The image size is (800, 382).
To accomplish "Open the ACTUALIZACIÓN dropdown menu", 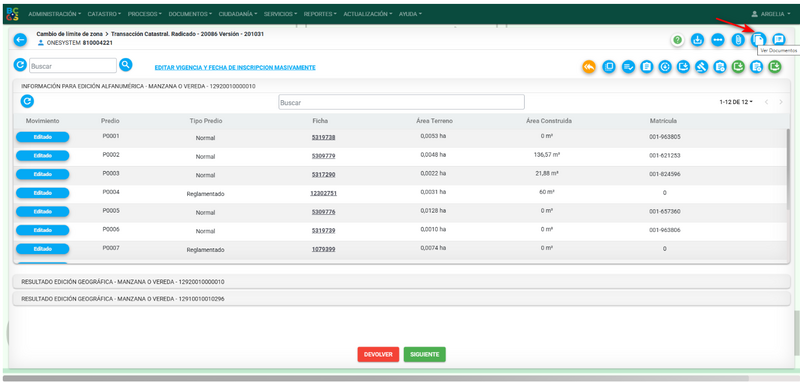I will tap(368, 14).
